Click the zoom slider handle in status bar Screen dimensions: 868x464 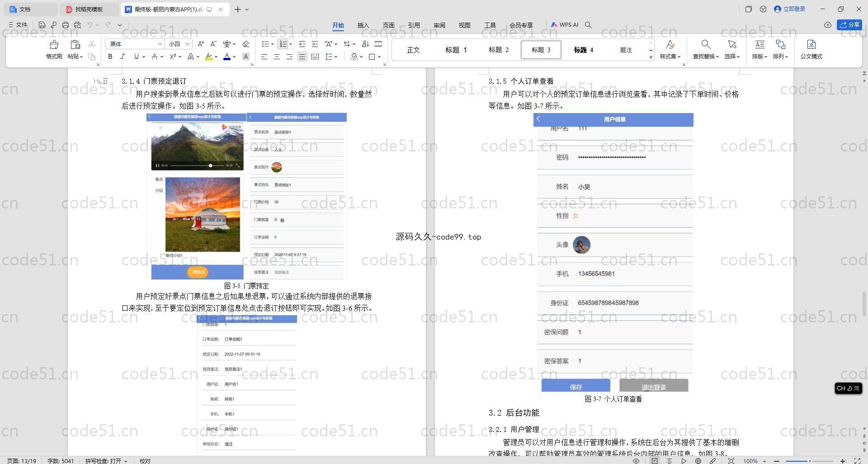tap(810, 461)
